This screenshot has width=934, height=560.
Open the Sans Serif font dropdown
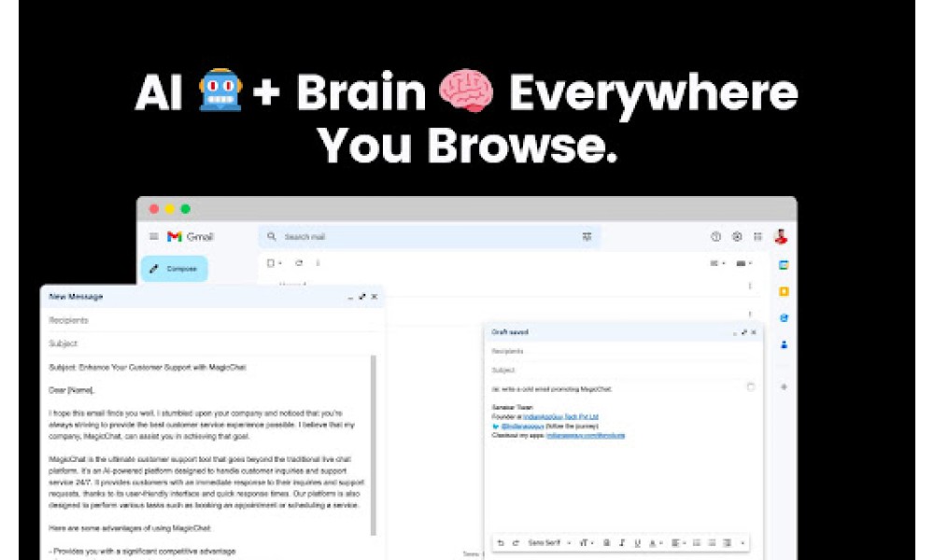(549, 543)
